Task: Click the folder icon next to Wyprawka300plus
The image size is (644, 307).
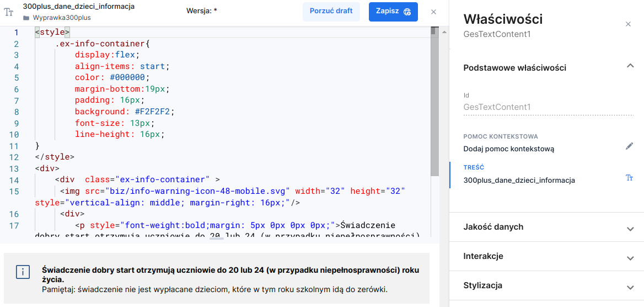Action: click(26, 18)
